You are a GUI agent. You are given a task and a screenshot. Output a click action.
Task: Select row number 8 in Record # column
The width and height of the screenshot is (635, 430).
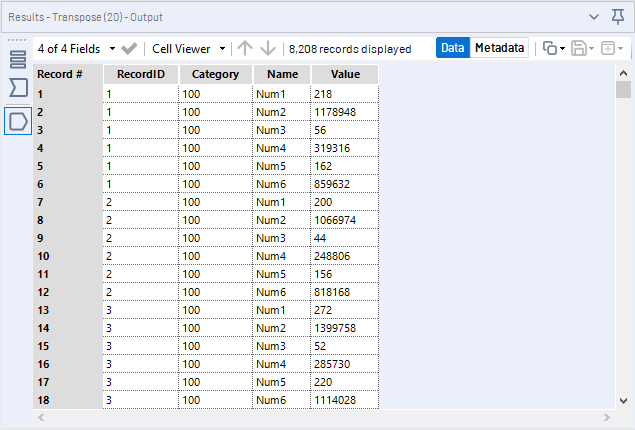68,220
